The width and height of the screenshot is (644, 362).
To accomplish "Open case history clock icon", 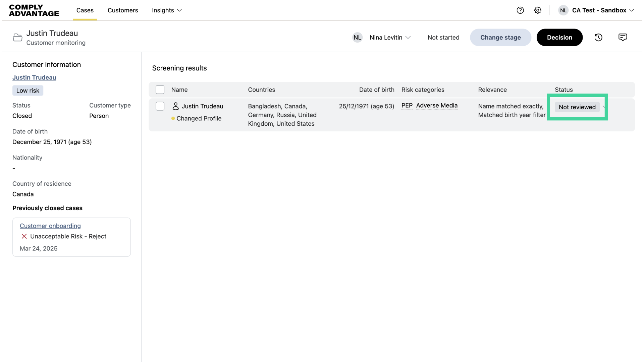I will point(599,38).
